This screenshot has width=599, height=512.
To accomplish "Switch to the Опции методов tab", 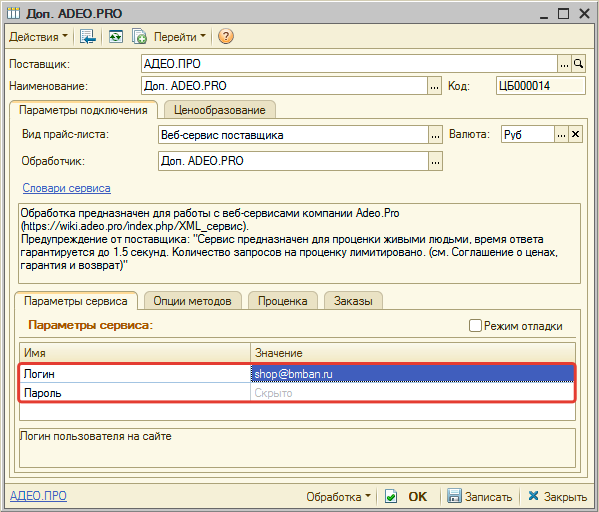I will [193, 301].
